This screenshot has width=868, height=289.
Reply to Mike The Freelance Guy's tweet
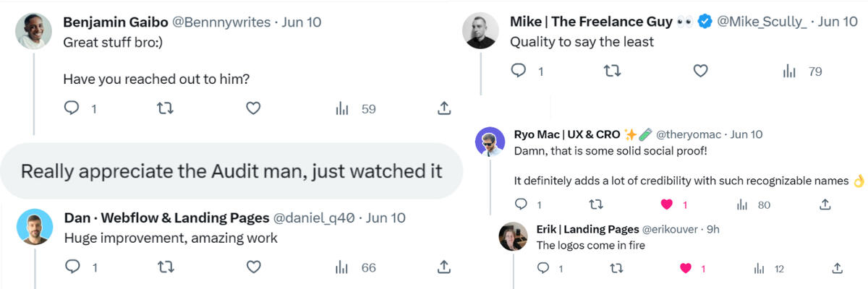[x=519, y=71]
